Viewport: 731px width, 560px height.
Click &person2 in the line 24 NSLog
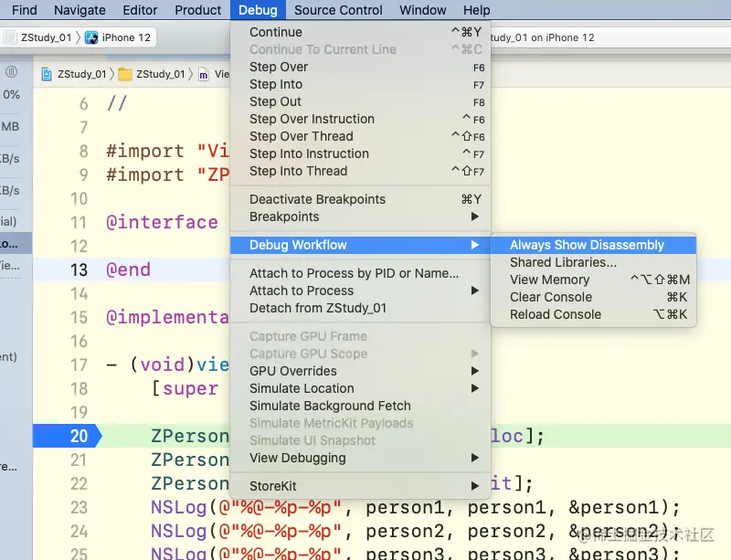coord(613,531)
